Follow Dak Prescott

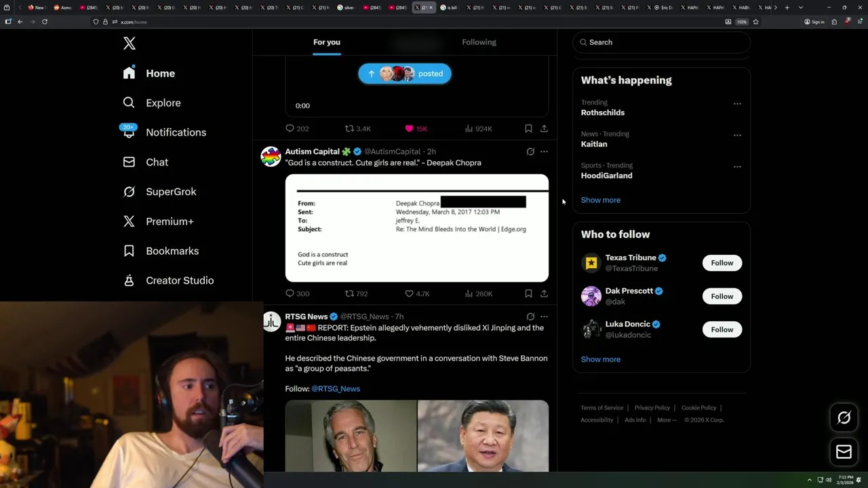coord(722,296)
